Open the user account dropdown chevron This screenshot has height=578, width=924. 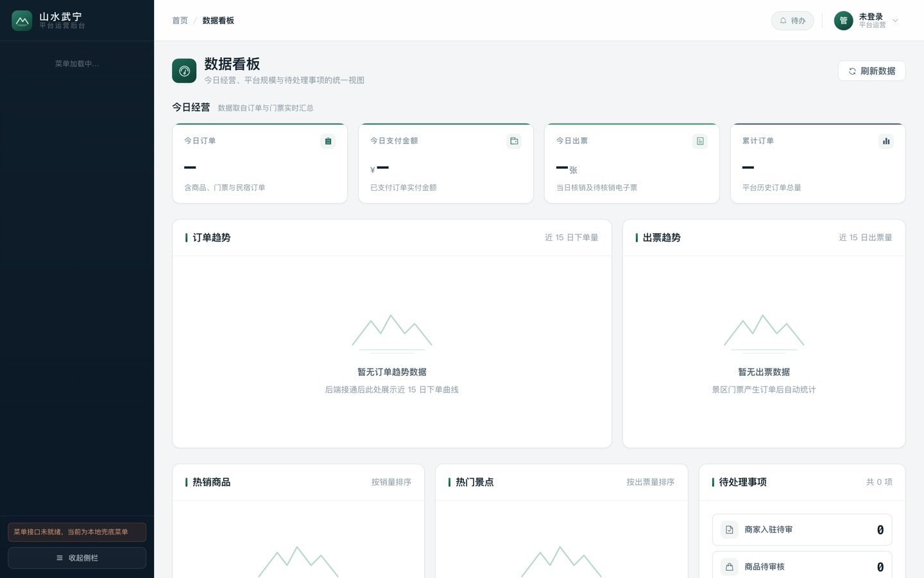(895, 21)
